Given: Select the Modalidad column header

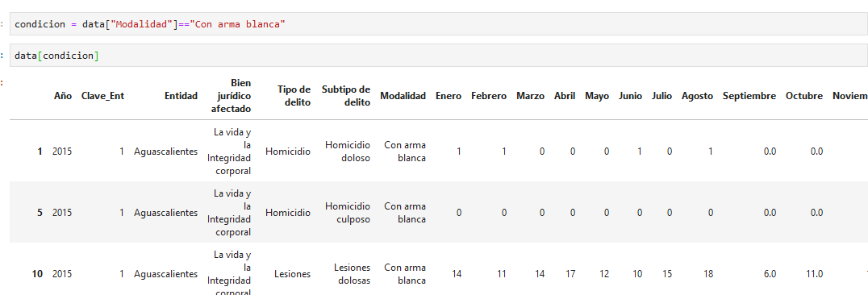Looking at the screenshot, I should tap(403, 96).
